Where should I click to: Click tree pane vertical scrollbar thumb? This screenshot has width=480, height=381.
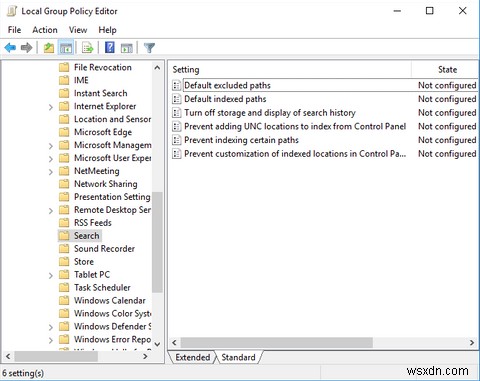(157, 242)
